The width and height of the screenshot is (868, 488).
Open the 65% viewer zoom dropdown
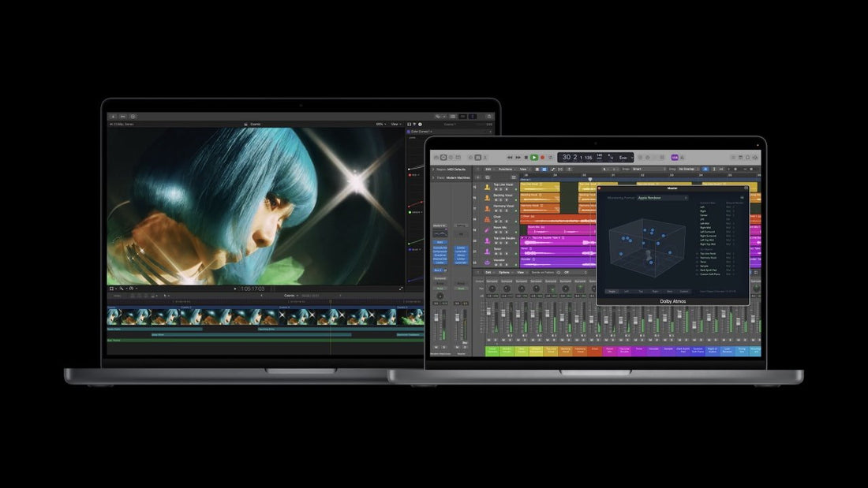[x=381, y=125]
